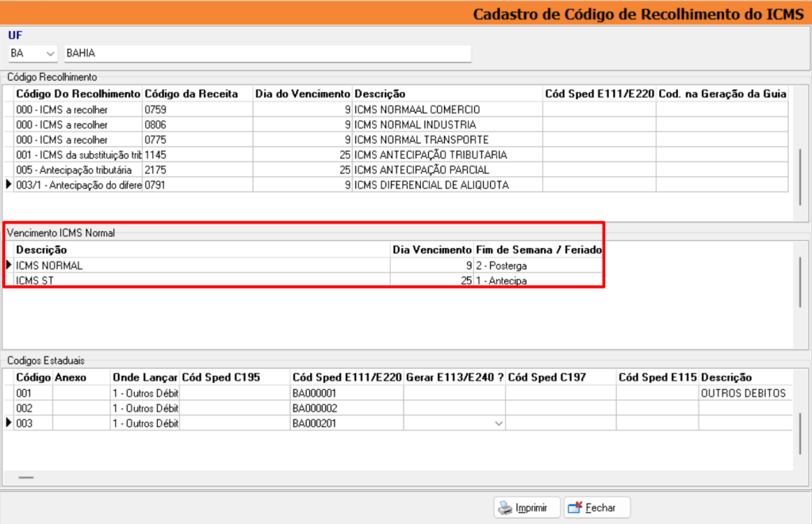Click the Código Do Recolhimento column header

75,94
